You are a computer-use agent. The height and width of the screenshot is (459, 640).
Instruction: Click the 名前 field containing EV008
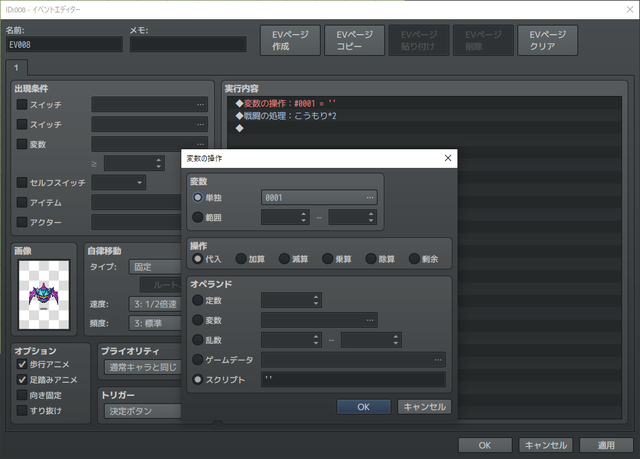click(x=64, y=44)
